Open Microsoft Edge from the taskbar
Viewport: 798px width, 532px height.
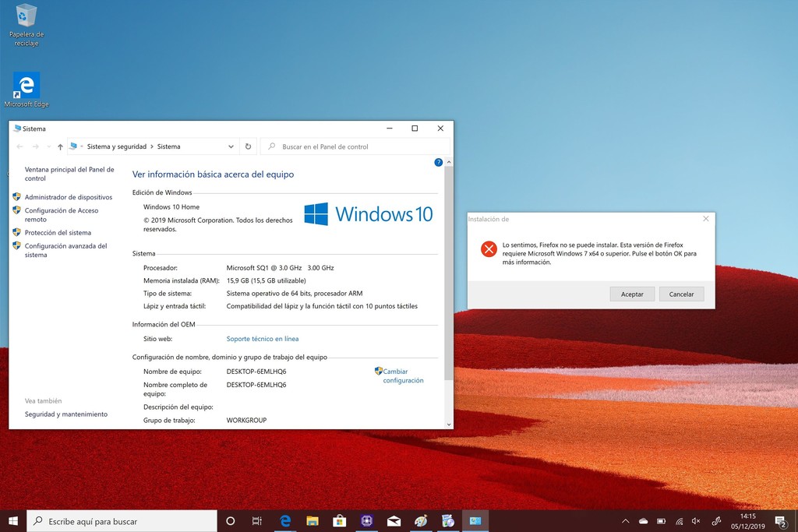(285, 520)
